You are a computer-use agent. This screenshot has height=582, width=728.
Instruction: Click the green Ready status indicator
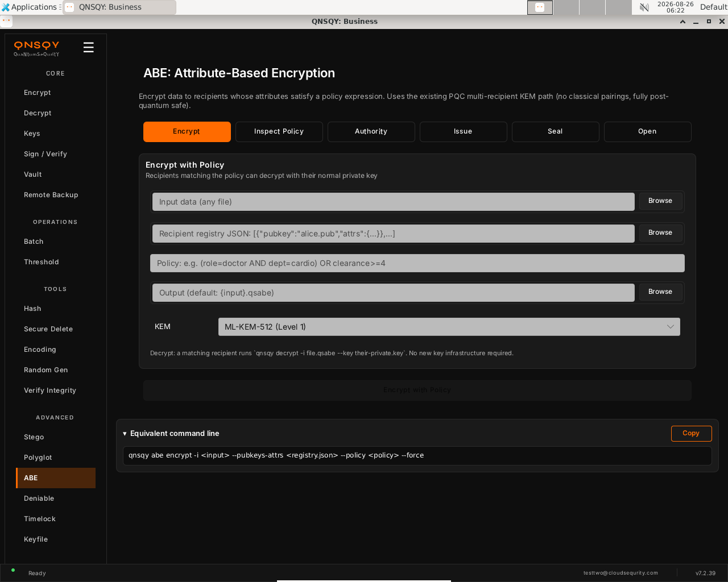pos(13,570)
